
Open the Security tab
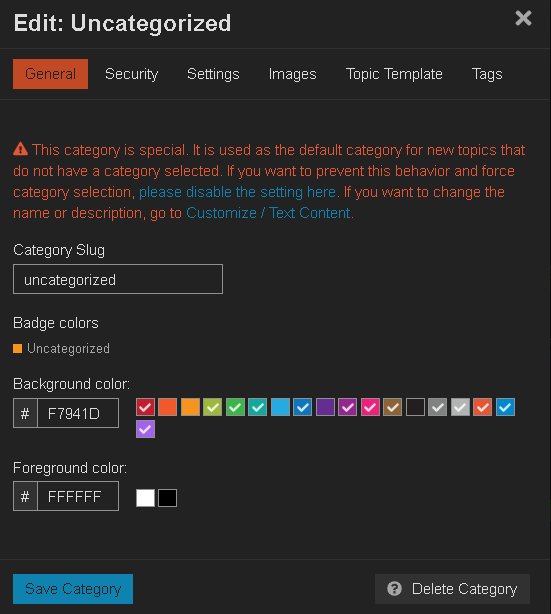click(x=132, y=74)
